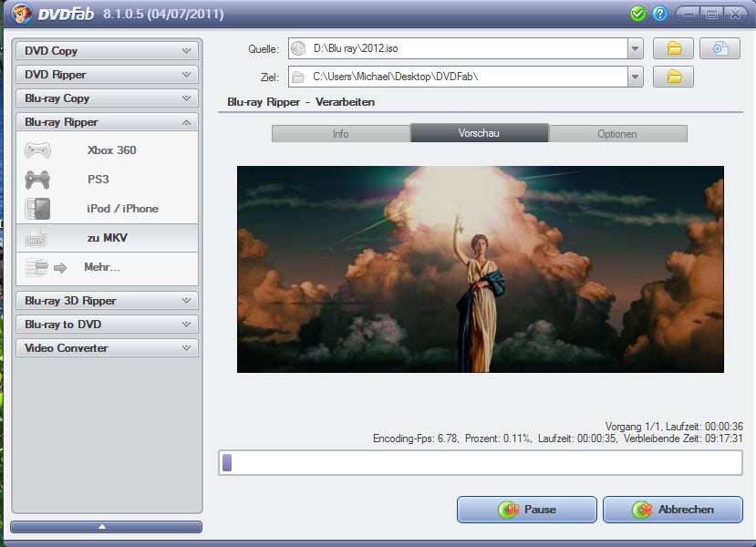Click the PS3 gamepad icon
Image resolution: width=756 pixels, height=547 pixels.
(x=37, y=180)
